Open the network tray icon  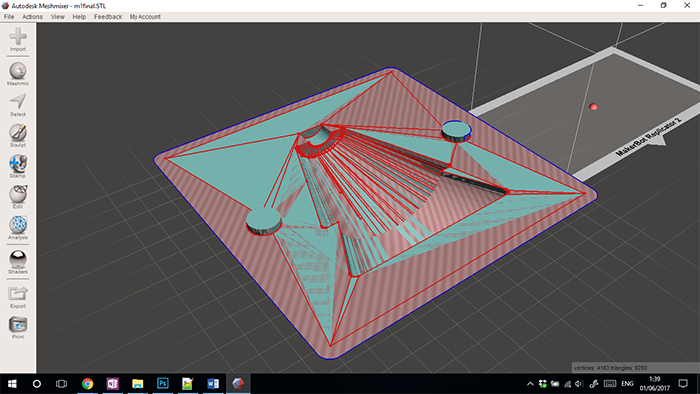point(567,384)
